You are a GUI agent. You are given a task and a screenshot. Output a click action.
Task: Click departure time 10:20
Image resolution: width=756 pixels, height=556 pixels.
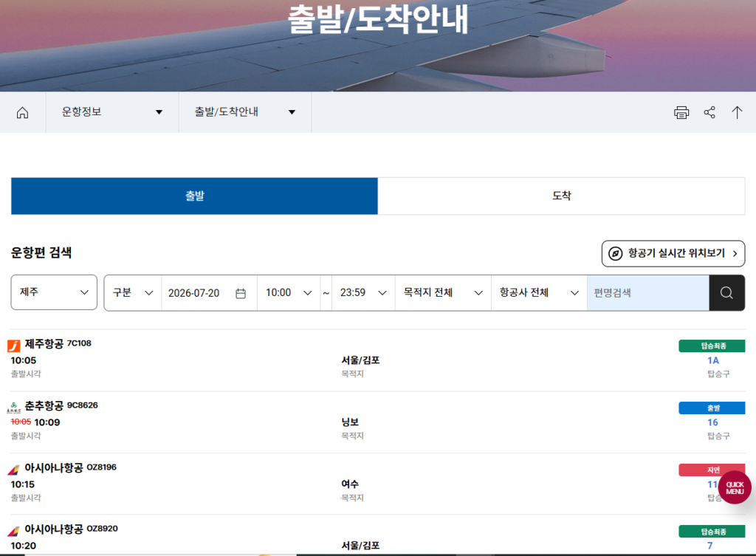click(23, 546)
